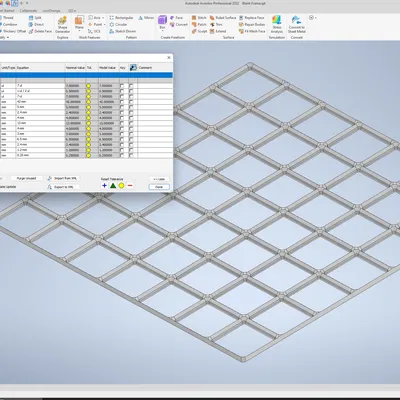Click Export to XML button
Image resolution: width=400 pixels, height=400 pixels.
click(63, 187)
